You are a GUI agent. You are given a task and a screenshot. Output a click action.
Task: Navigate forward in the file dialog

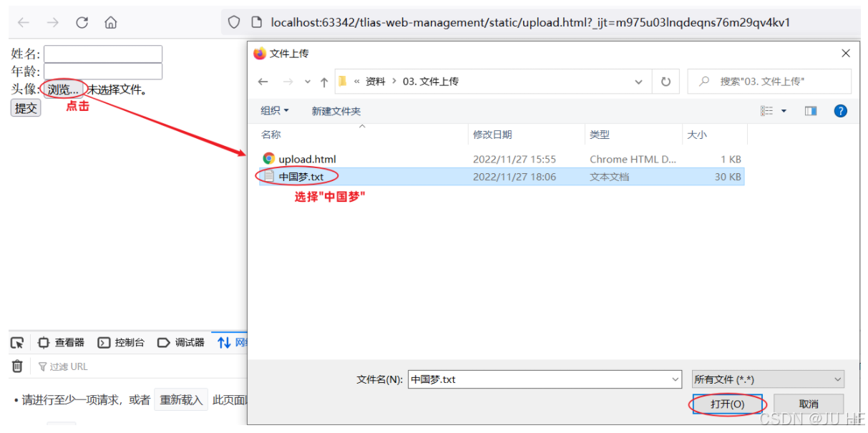[288, 82]
